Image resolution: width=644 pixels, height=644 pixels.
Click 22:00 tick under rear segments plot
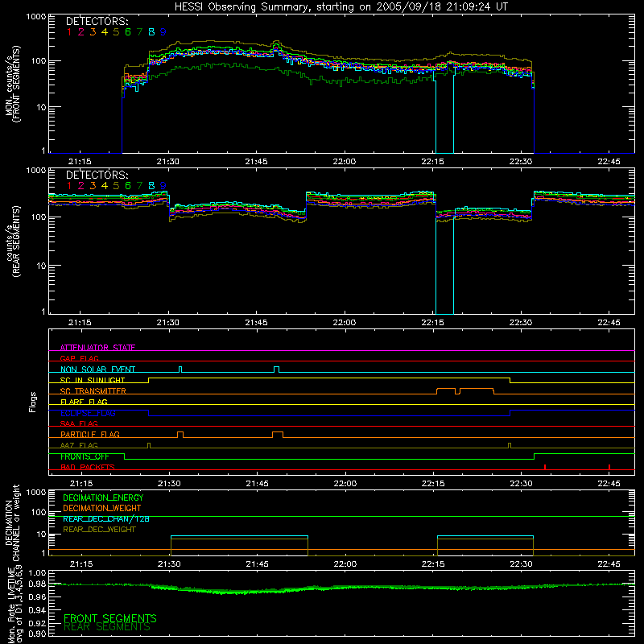click(345, 323)
